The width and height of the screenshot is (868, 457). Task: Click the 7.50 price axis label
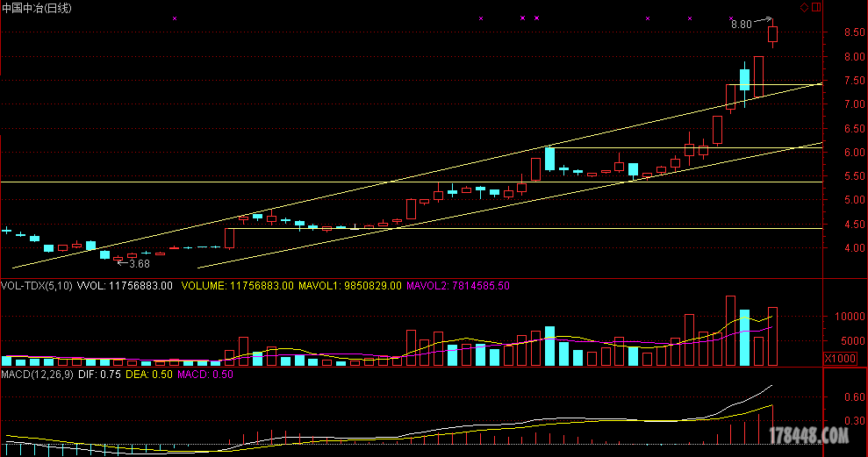[854, 80]
